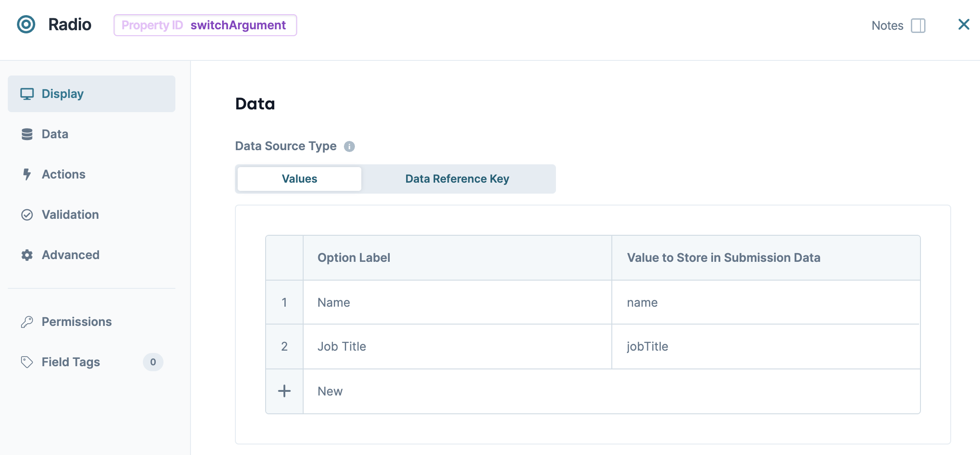Click the Notes label
The height and width of the screenshot is (455, 980).
887,26
